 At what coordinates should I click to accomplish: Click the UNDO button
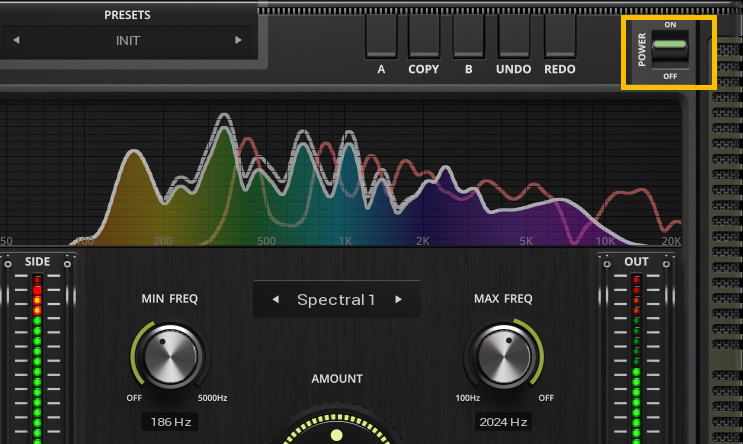(514, 37)
